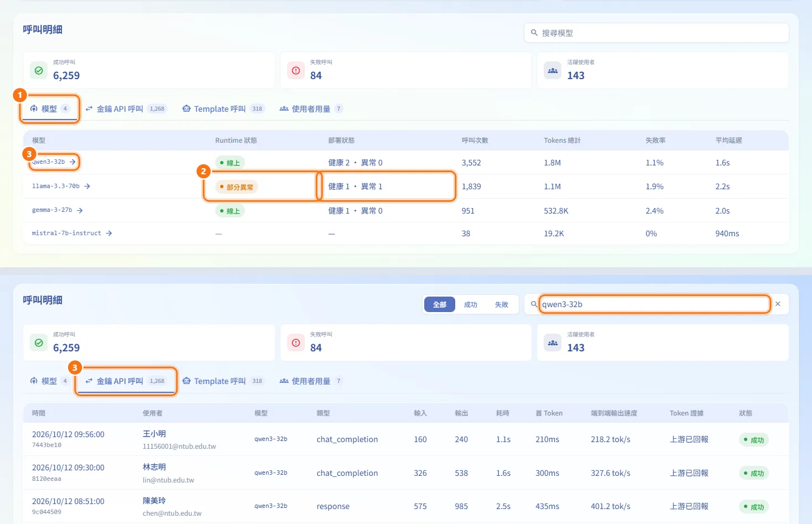Select user 王小明 in the call log
Screen dimensions: 812x524
(x=154, y=434)
